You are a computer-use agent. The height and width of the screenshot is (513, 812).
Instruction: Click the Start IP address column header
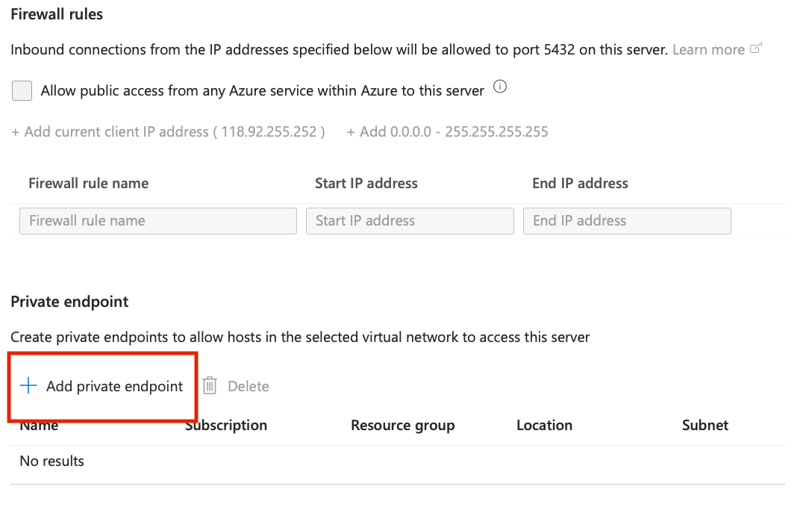(x=366, y=184)
